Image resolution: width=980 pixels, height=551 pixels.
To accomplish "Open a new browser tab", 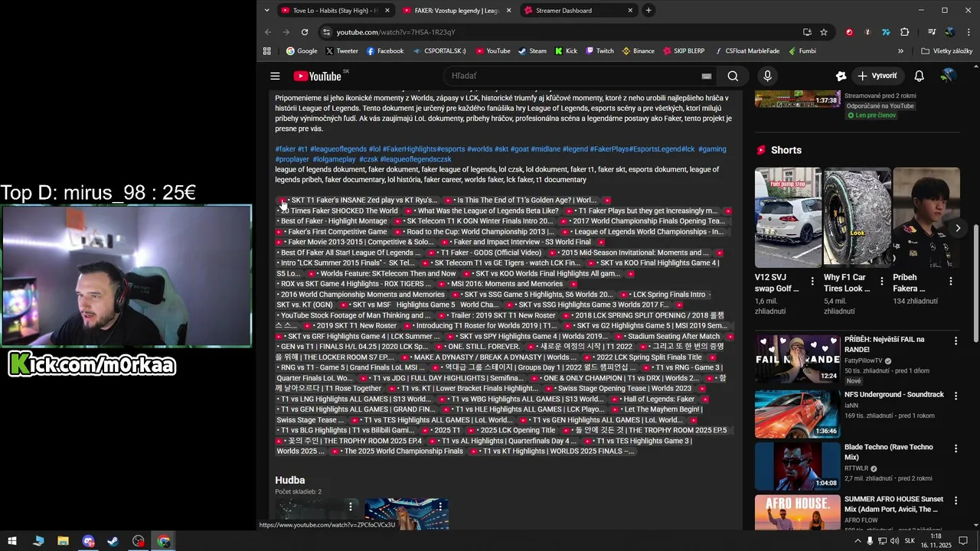I will [x=648, y=10].
